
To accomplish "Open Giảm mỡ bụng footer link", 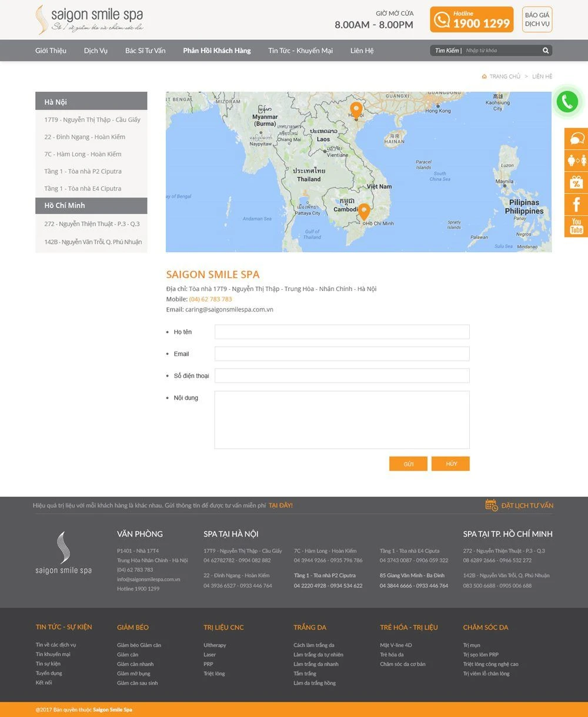I will [x=133, y=674].
